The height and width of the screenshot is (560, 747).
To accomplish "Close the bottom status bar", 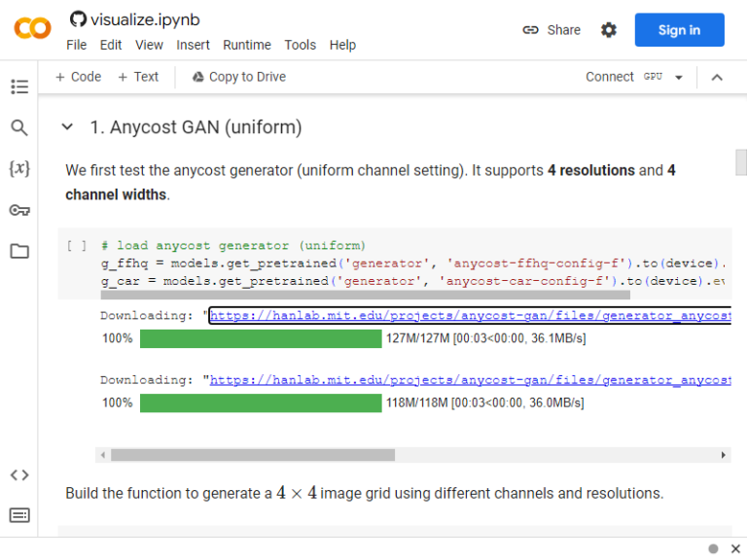I will coord(735,548).
